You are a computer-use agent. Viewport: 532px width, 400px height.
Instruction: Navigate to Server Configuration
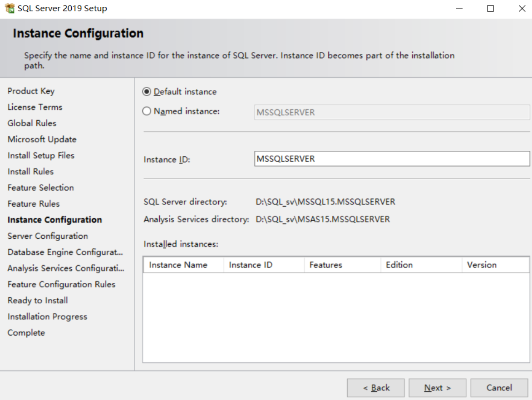coord(40,236)
